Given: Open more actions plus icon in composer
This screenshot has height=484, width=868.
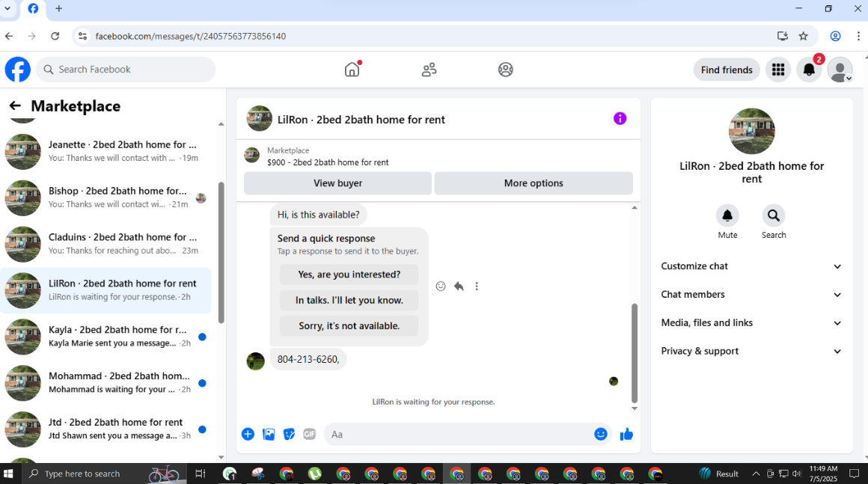Looking at the screenshot, I should pyautogui.click(x=248, y=434).
